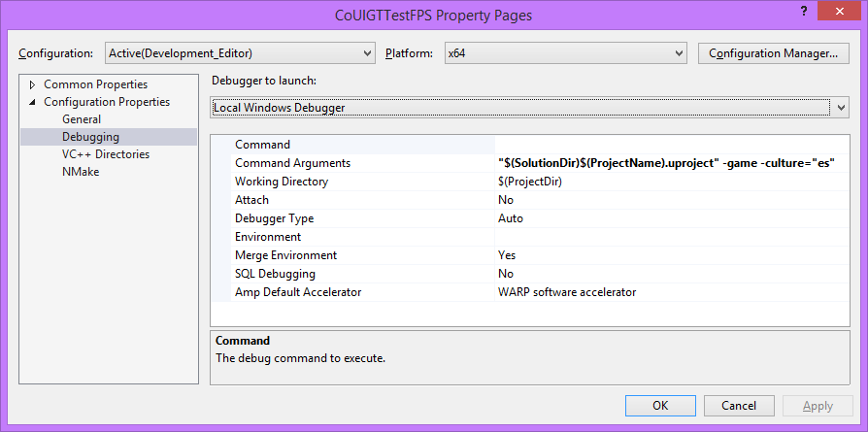Expand the Common Properties tree node
The height and width of the screenshot is (432, 868).
tap(33, 84)
